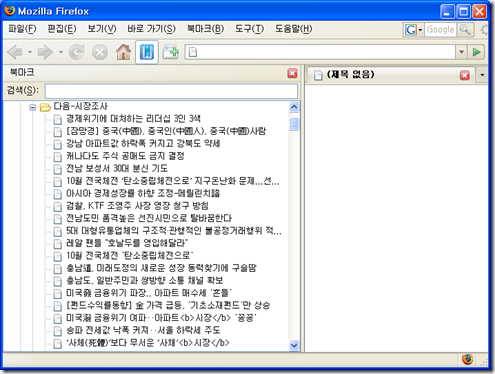Open bookmark 미래도정의 새로운 성장 동력찾기에 구슬땀
The image size is (495, 374).
tap(161, 268)
